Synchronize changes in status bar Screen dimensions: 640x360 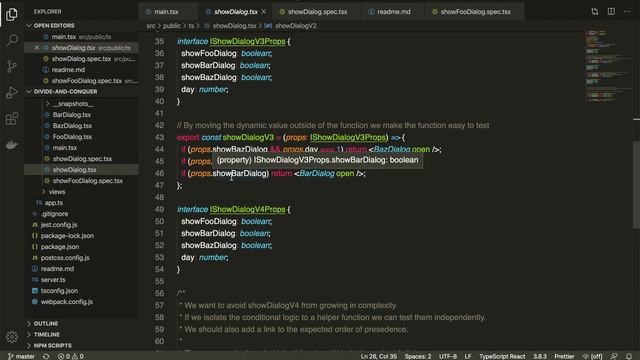point(46,356)
